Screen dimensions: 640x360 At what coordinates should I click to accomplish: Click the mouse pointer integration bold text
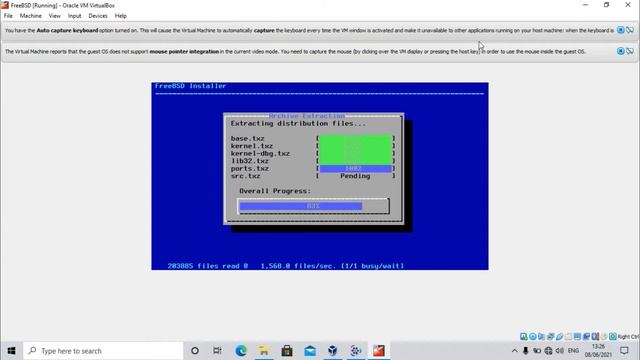point(184,51)
